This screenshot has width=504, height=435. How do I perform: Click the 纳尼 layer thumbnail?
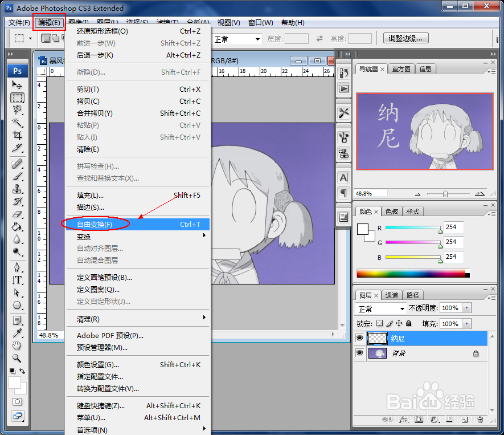pos(377,338)
